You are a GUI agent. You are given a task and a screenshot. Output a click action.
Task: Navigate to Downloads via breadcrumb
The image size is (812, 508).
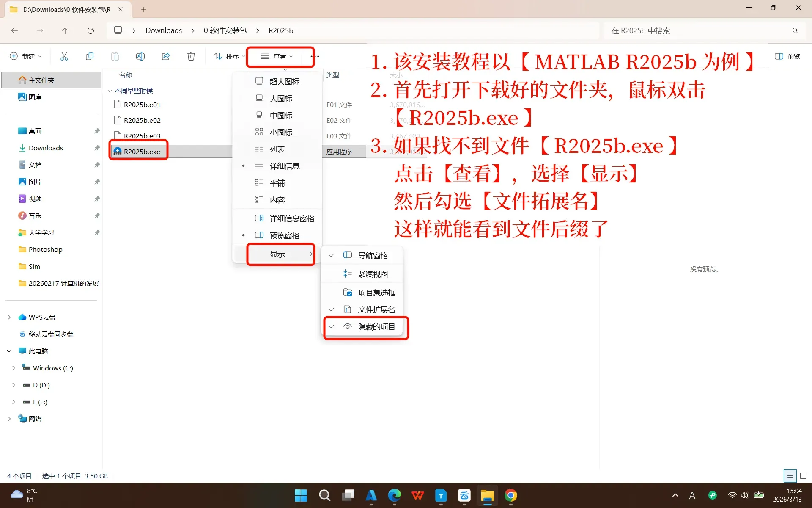(163, 30)
